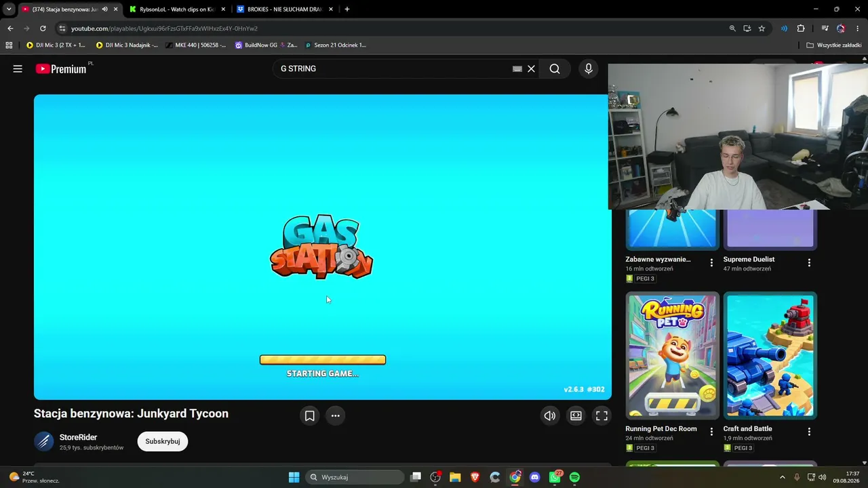Click the Wyszukaj taskbar search box
Screen dimensions: 868x488
355,477
